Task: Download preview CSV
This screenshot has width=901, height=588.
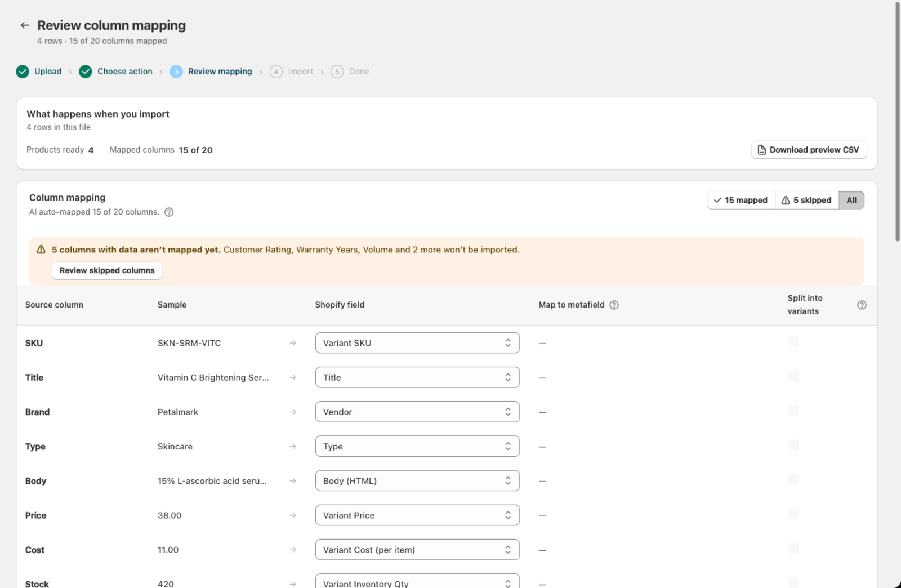Action: (x=809, y=150)
